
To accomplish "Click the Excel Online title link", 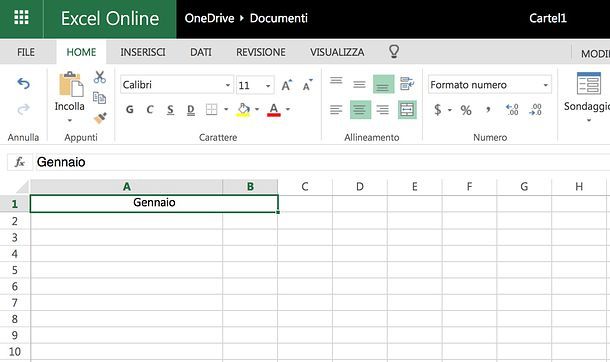I will point(110,18).
